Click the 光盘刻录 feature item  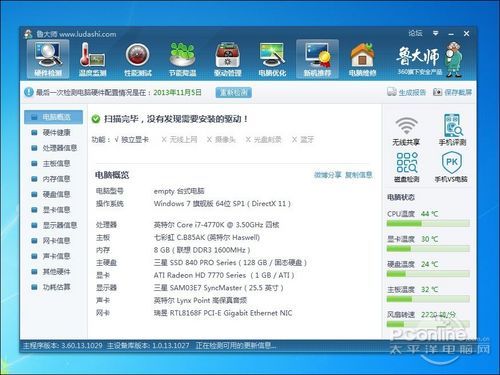click(264, 139)
